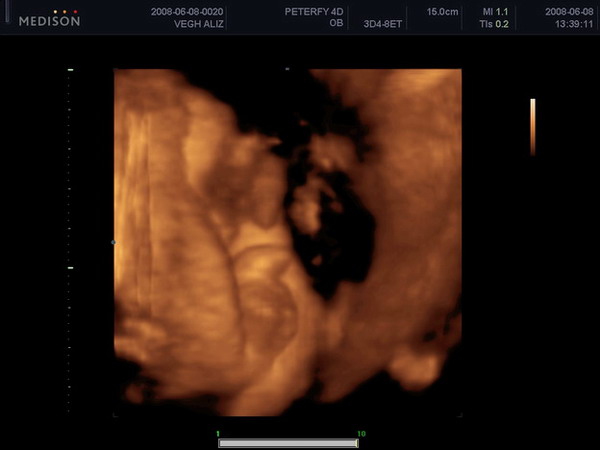Click the cine frame slider bar

tap(288, 442)
